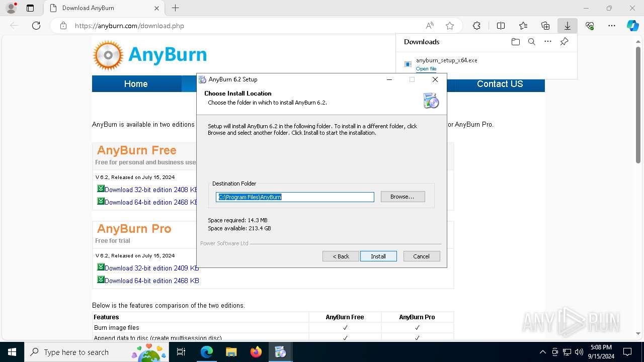The height and width of the screenshot is (362, 644).
Task: Add this page to favorites star
Action: click(x=450, y=26)
